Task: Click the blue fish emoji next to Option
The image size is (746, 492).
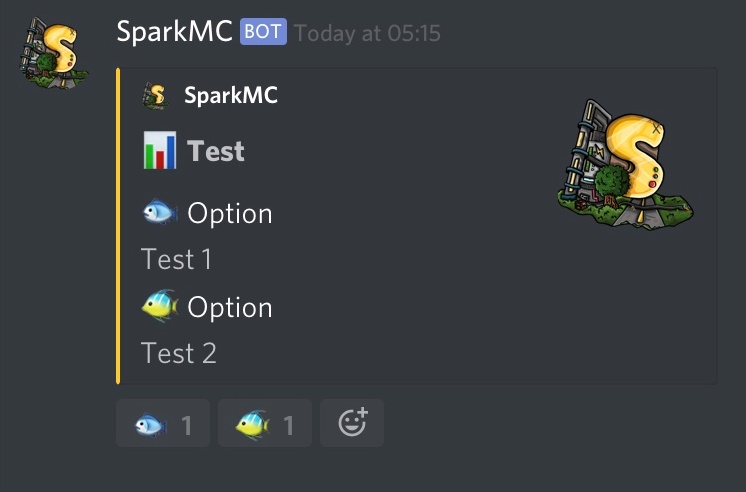Action: [160, 212]
